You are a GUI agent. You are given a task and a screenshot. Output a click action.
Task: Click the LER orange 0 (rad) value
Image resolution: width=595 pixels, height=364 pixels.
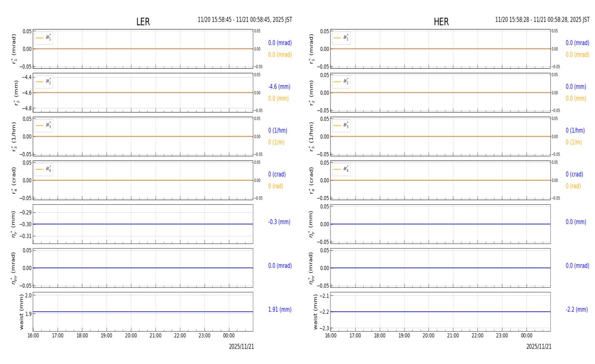point(276,186)
